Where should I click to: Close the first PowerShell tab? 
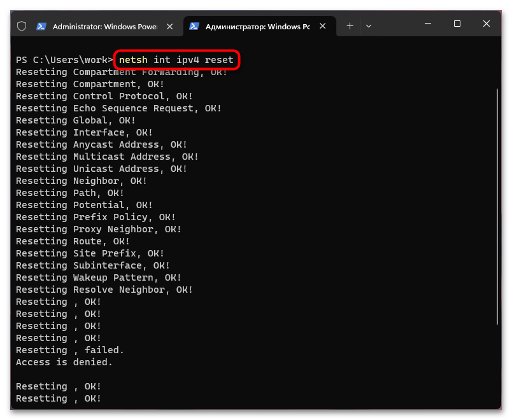169,25
